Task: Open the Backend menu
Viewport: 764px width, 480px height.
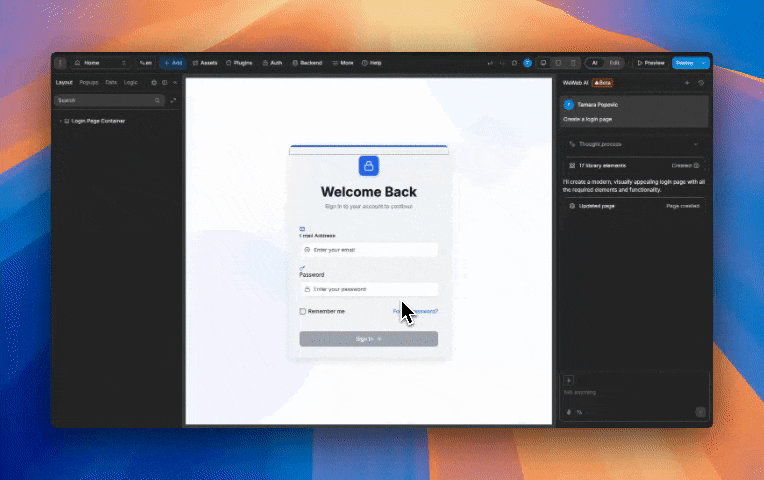Action: tap(307, 63)
